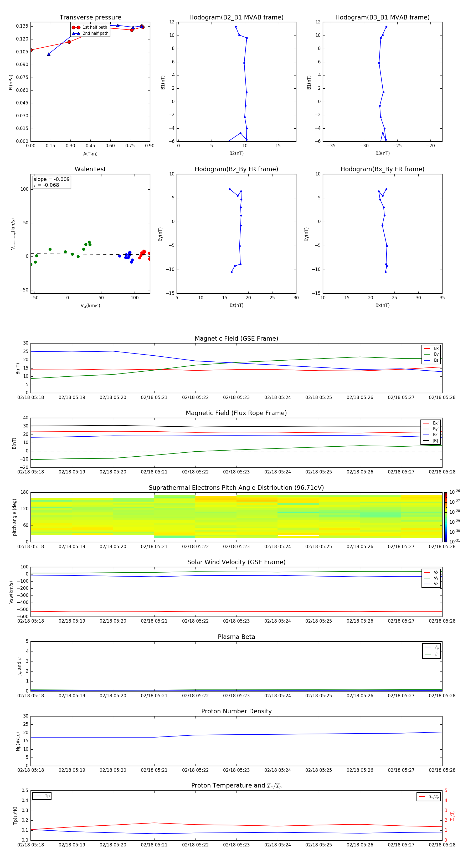Viewport: 473px width, 868px height.
Task: Click the 'Hodogram(B2_B1 MVAB frame)' title
Action: point(236,17)
